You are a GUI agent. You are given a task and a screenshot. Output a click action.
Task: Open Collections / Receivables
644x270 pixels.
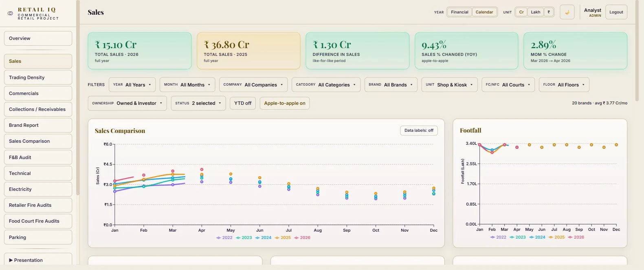[x=38, y=109]
